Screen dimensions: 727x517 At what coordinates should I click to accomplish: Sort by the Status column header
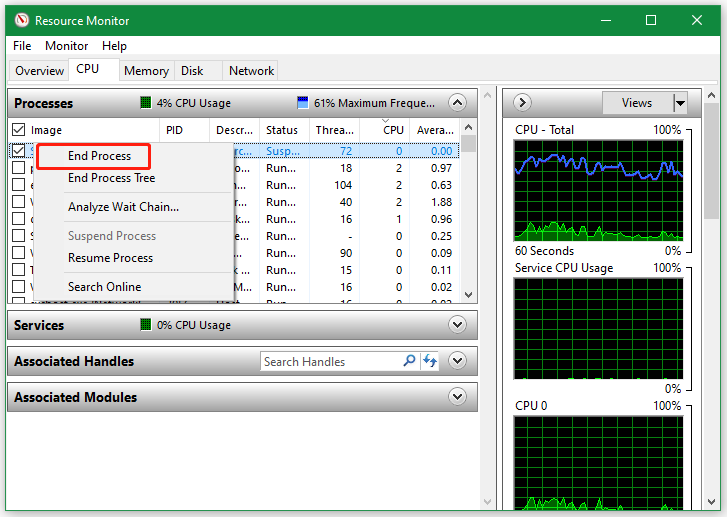tap(284, 130)
